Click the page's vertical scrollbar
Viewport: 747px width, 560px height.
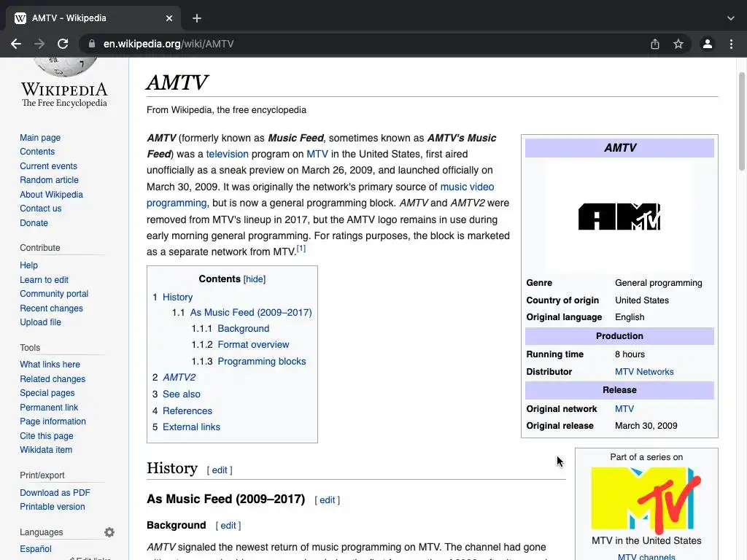tap(742, 122)
